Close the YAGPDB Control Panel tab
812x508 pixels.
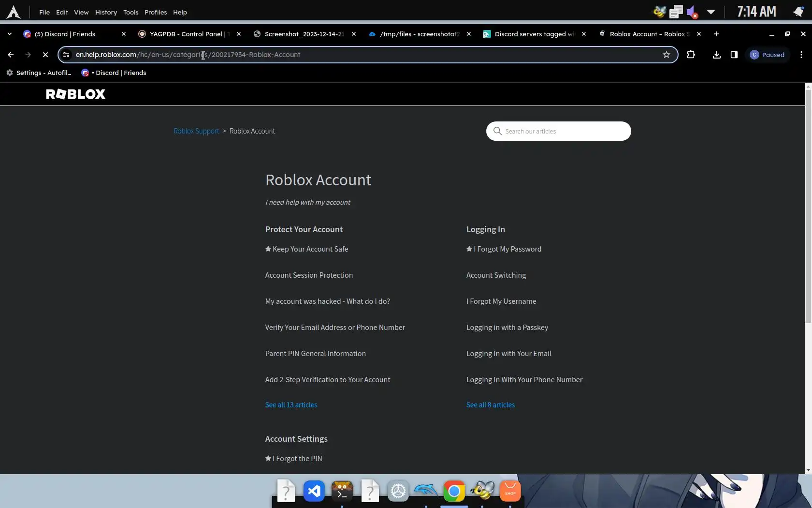tap(238, 34)
